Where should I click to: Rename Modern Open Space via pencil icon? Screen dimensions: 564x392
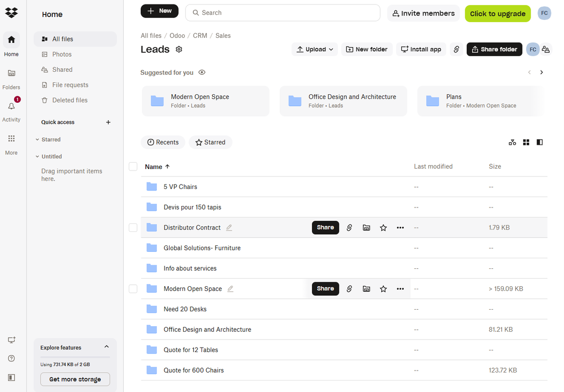point(230,289)
